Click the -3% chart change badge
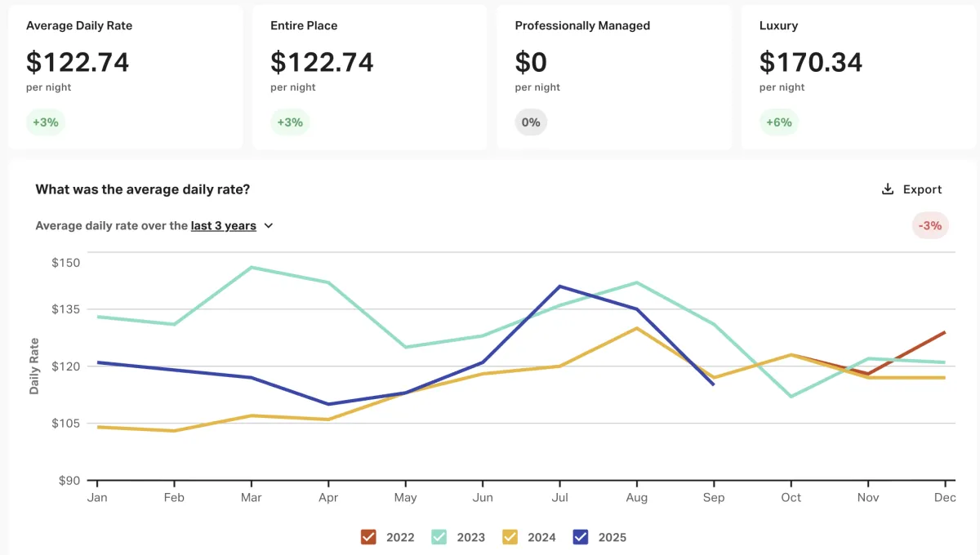Image resolution: width=980 pixels, height=555 pixels. [x=930, y=225]
